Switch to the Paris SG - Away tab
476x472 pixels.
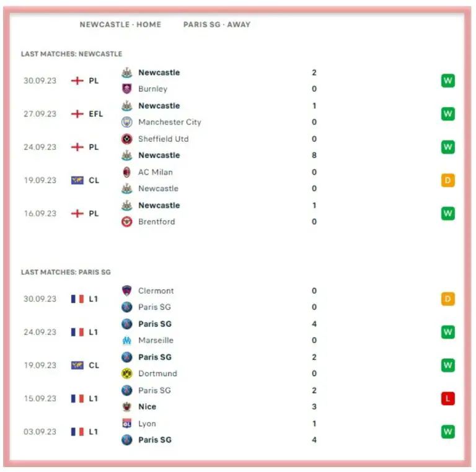217,25
